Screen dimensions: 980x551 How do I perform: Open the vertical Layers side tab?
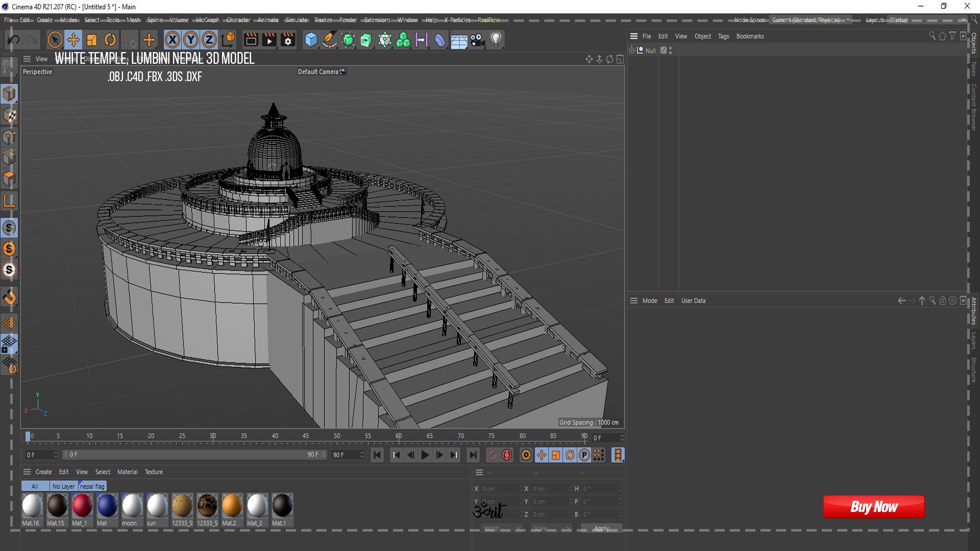pos(973,341)
